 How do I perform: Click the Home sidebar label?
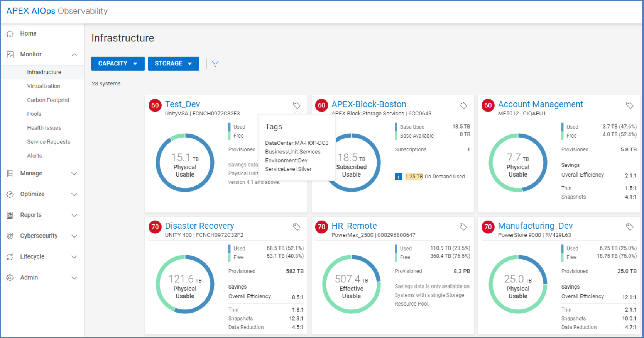(28, 34)
